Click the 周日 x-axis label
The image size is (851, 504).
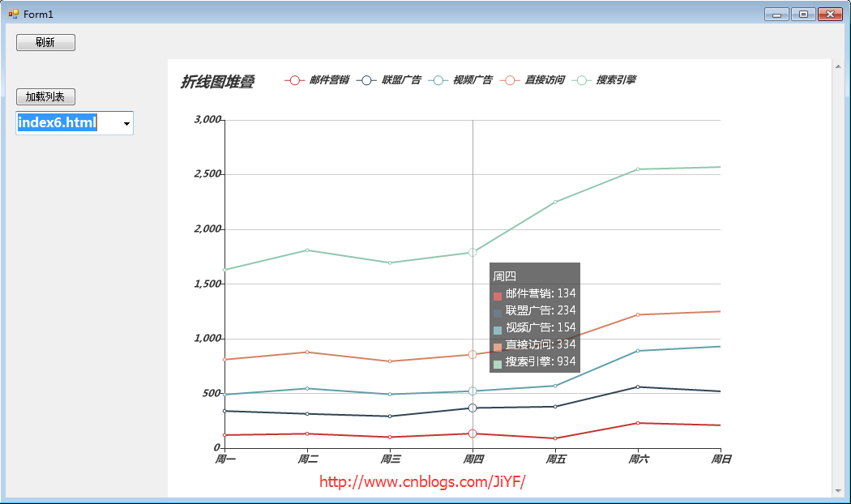click(x=721, y=459)
